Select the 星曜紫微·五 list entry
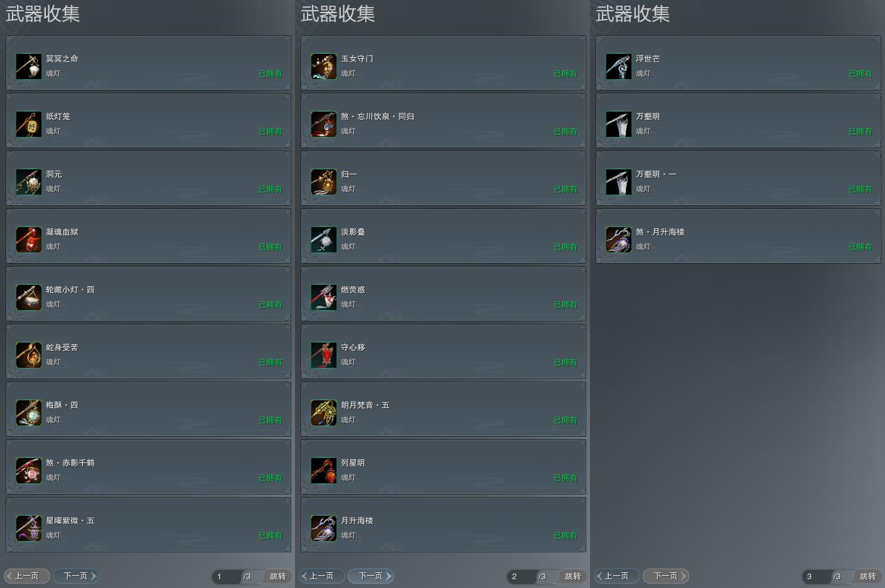 [149, 525]
